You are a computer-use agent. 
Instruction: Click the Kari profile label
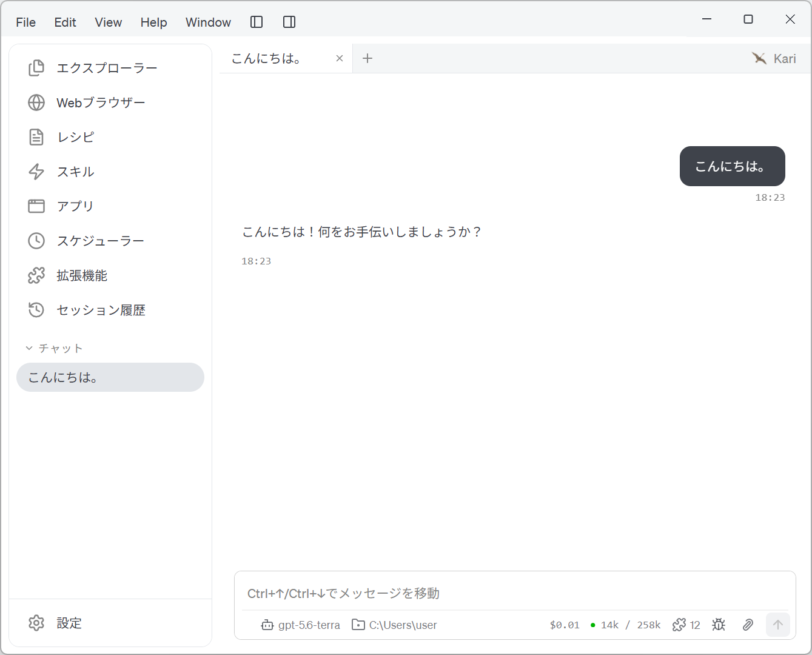pos(774,58)
